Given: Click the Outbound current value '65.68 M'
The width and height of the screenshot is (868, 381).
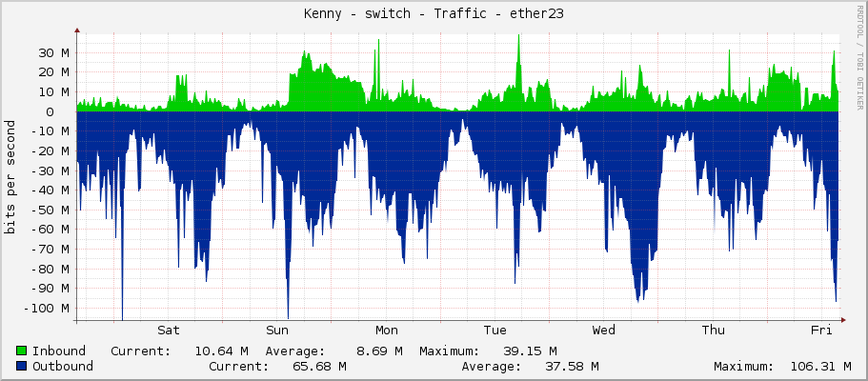Looking at the screenshot, I should point(320,367).
